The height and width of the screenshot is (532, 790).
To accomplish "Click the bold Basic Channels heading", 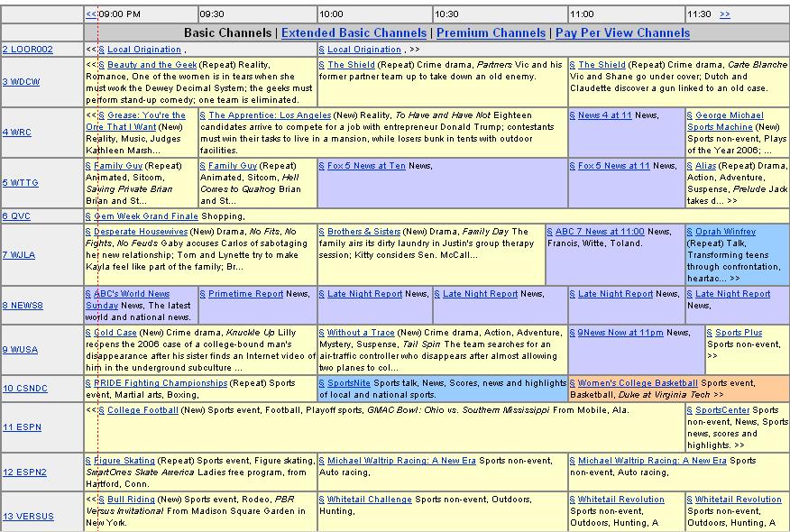I will 228,33.
